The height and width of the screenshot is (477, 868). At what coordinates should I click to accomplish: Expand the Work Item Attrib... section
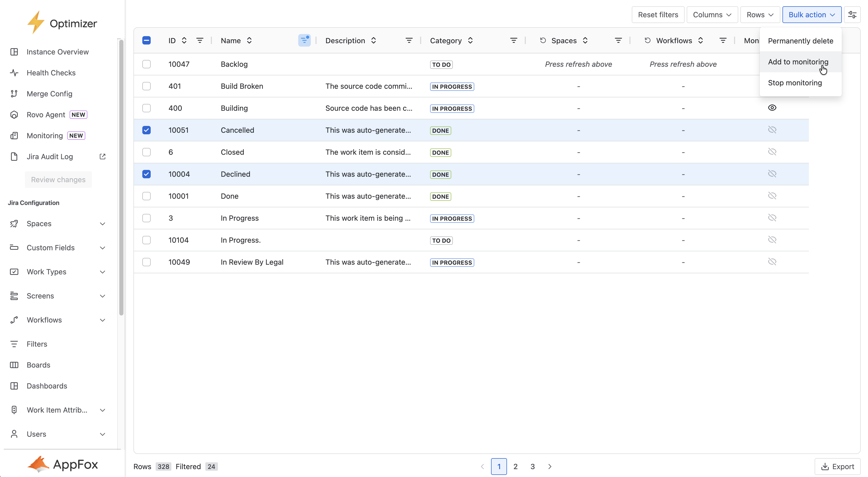pyautogui.click(x=103, y=410)
